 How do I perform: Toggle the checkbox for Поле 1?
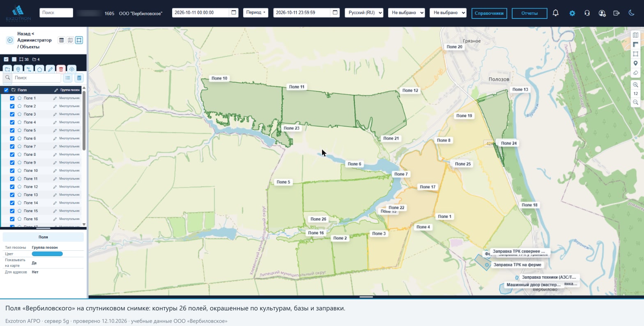(12, 98)
